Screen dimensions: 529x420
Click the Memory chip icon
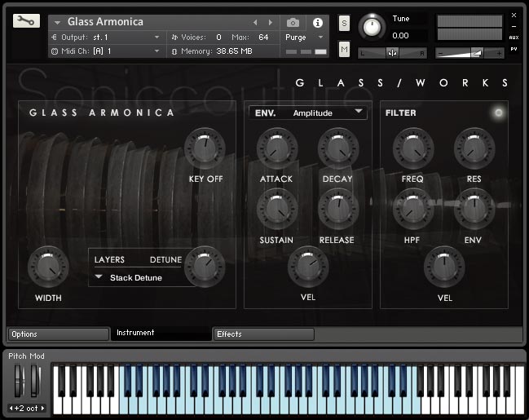(x=174, y=51)
